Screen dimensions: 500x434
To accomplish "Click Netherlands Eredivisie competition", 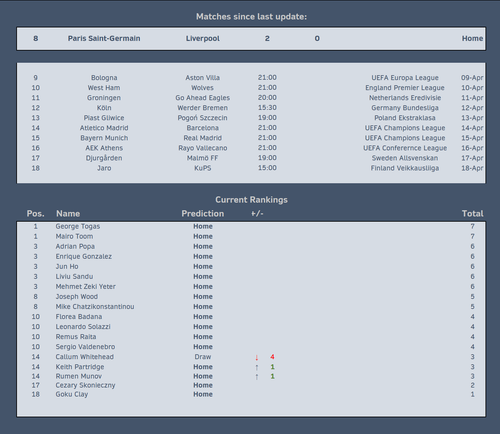I will (405, 98).
